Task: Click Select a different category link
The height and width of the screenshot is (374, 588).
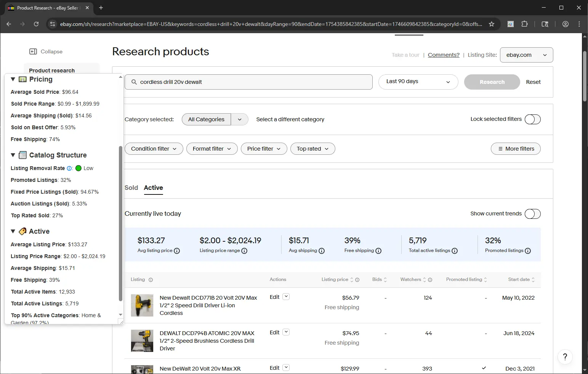Action: point(290,119)
